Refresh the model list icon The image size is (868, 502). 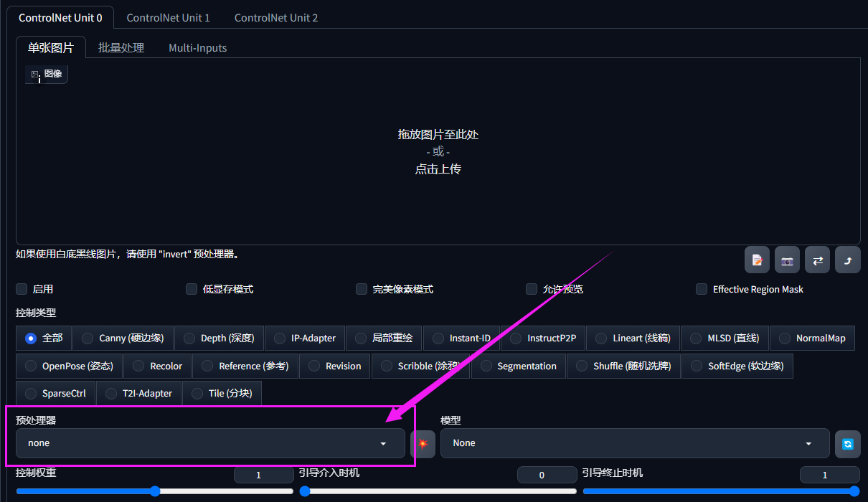pos(847,444)
